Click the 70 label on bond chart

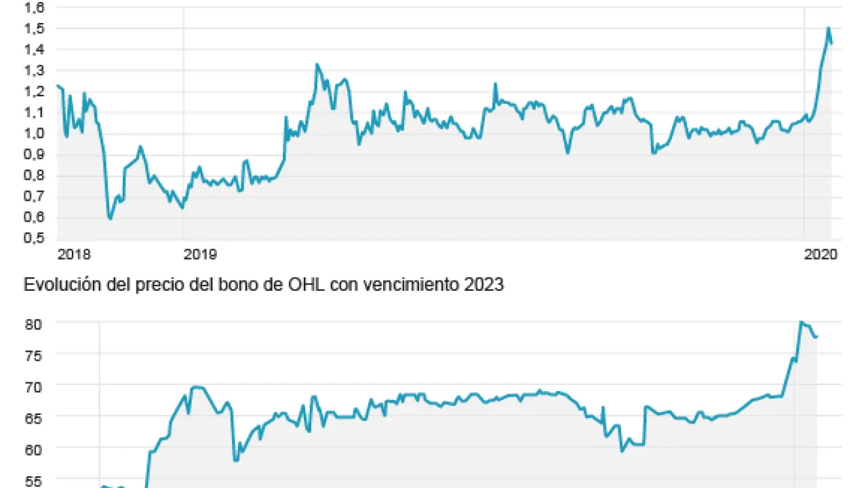coord(33,387)
